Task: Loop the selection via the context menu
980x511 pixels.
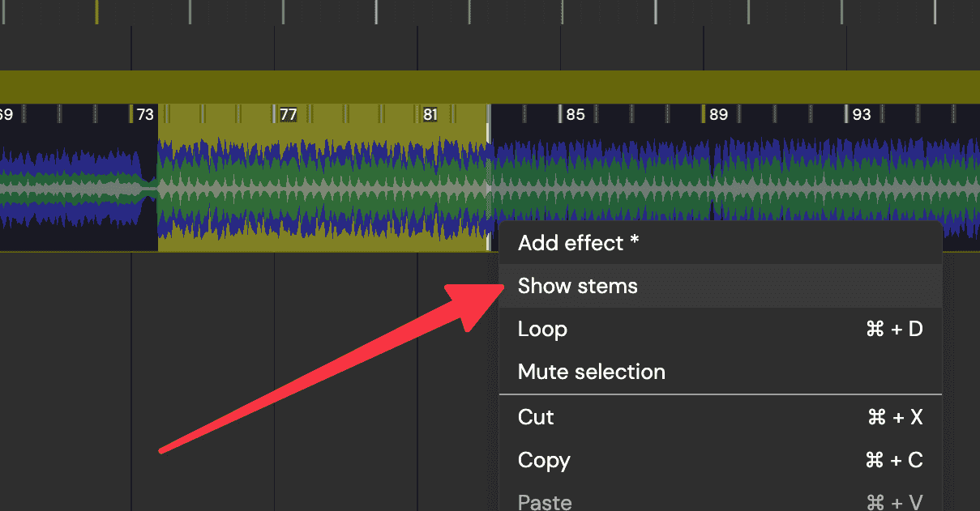Action: (x=542, y=329)
